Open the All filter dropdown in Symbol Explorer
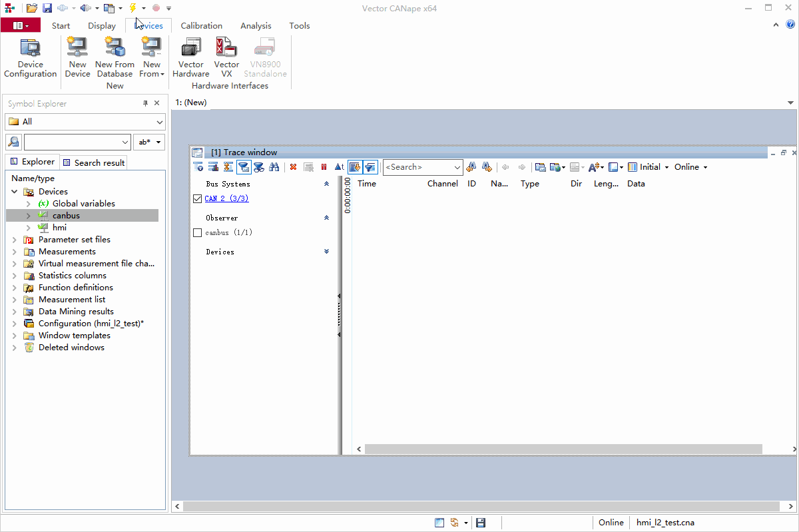The height and width of the screenshot is (532, 799). pos(159,122)
